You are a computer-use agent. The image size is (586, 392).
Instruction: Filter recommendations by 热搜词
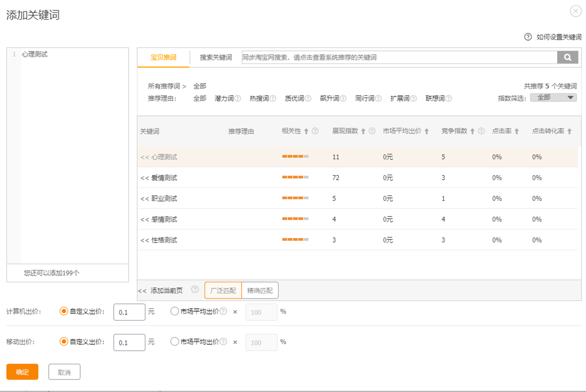tap(259, 98)
